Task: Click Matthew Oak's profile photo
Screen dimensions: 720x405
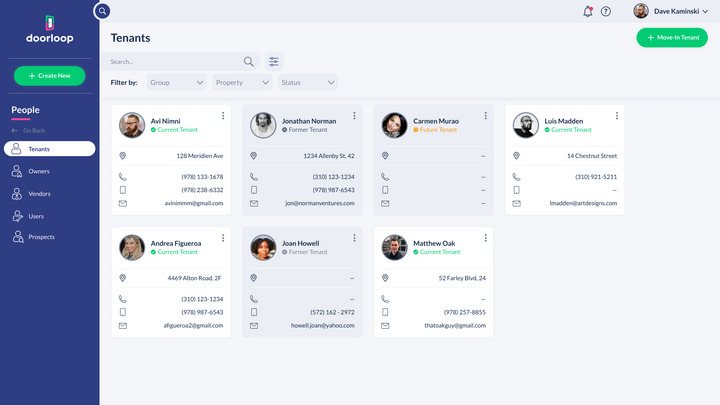Action: coord(394,247)
